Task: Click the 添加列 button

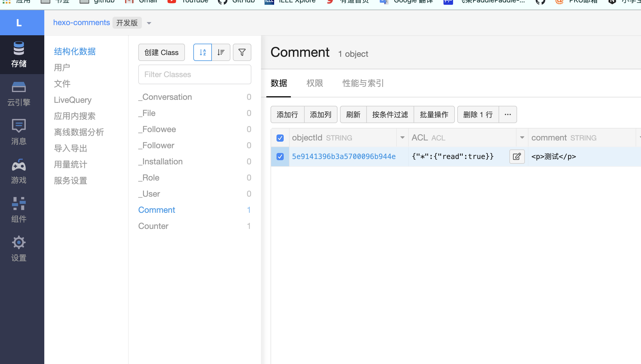Action: tap(320, 114)
